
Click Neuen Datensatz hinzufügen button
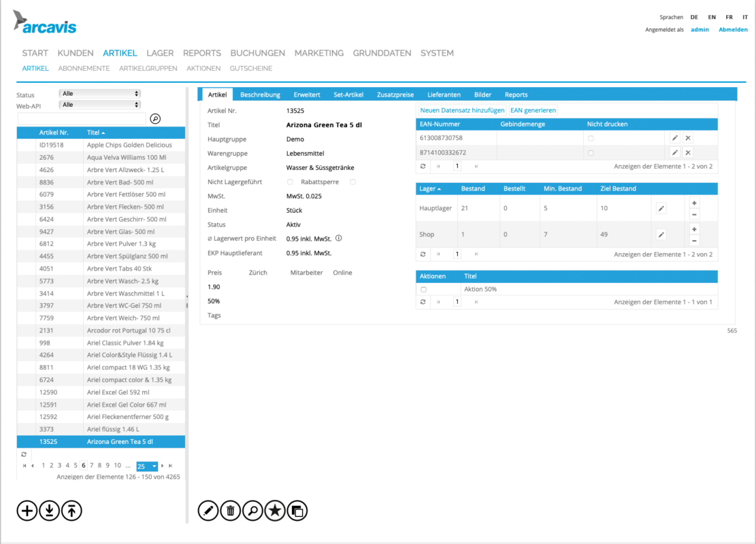(x=462, y=110)
